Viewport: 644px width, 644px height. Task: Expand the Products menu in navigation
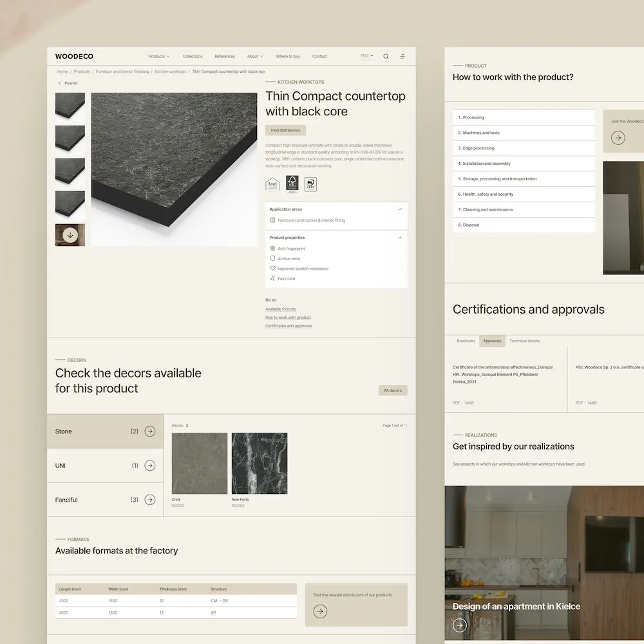pyautogui.click(x=159, y=57)
